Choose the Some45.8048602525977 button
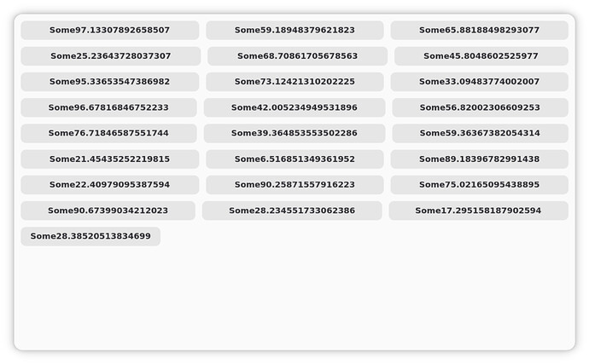The width and height of the screenshot is (589, 364). [481, 56]
